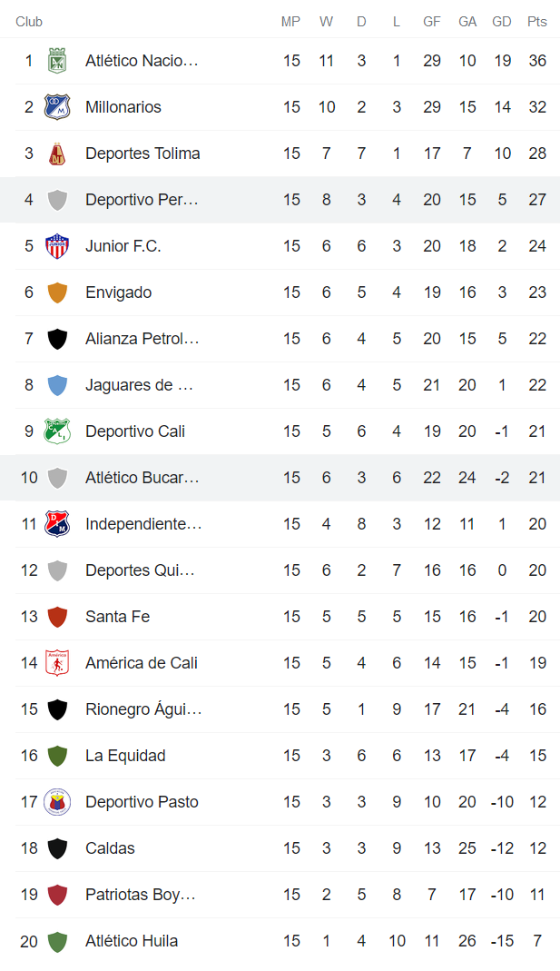Click the Deportivo Pasto crest icon
This screenshot has width=560, height=971.
57,802
